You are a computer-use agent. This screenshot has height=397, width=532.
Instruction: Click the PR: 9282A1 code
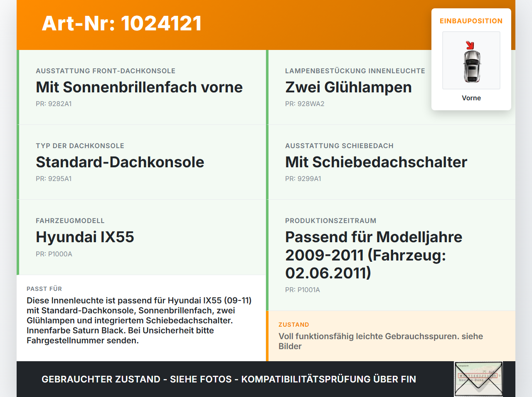pyautogui.click(x=54, y=104)
